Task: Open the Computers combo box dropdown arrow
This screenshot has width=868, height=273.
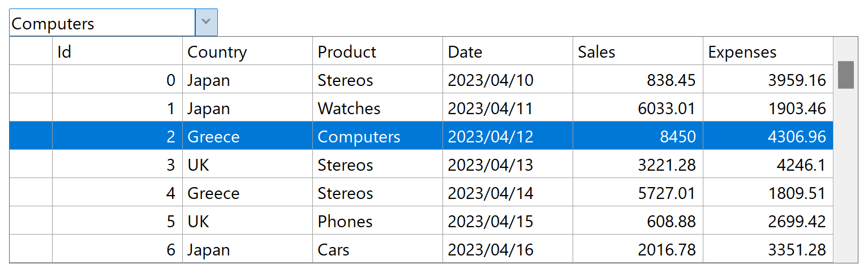Action: point(207,23)
